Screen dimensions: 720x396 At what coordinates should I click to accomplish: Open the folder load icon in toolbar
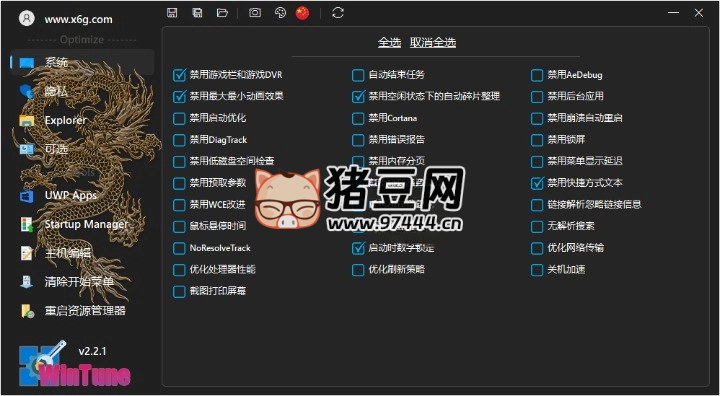[223, 13]
